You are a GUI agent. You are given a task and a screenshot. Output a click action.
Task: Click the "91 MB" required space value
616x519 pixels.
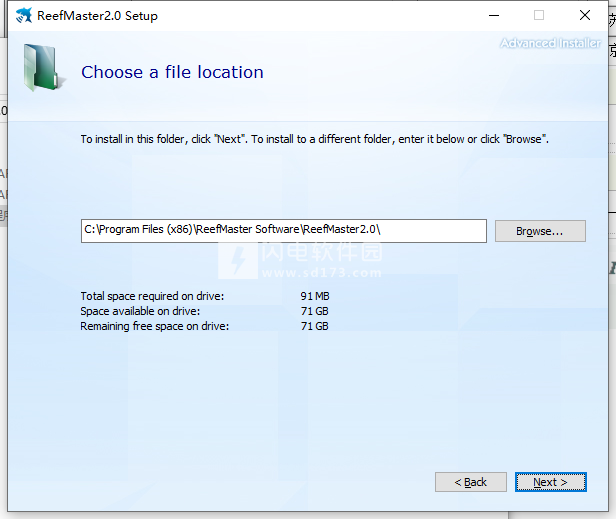(315, 296)
